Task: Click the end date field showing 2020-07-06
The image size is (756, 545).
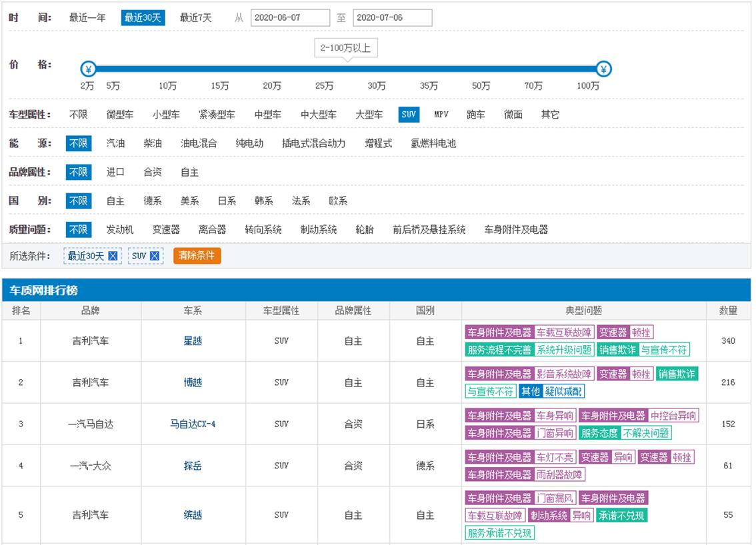Action: [x=392, y=18]
